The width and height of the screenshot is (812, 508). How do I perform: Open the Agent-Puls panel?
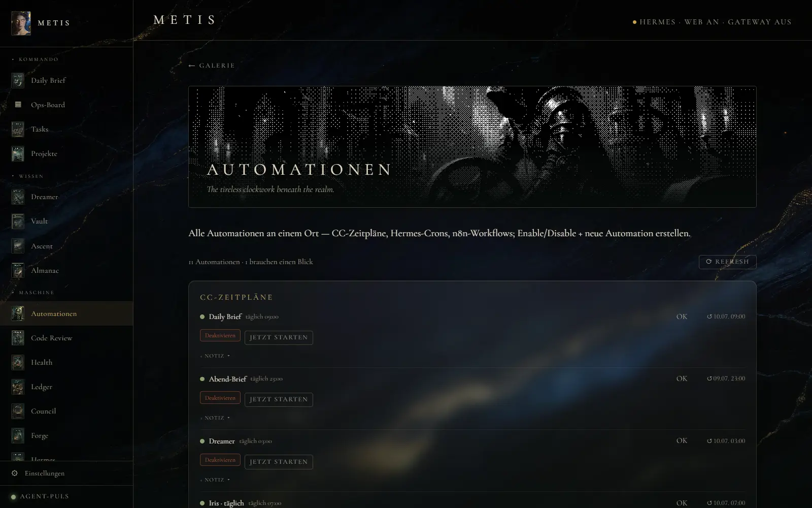(x=66, y=497)
